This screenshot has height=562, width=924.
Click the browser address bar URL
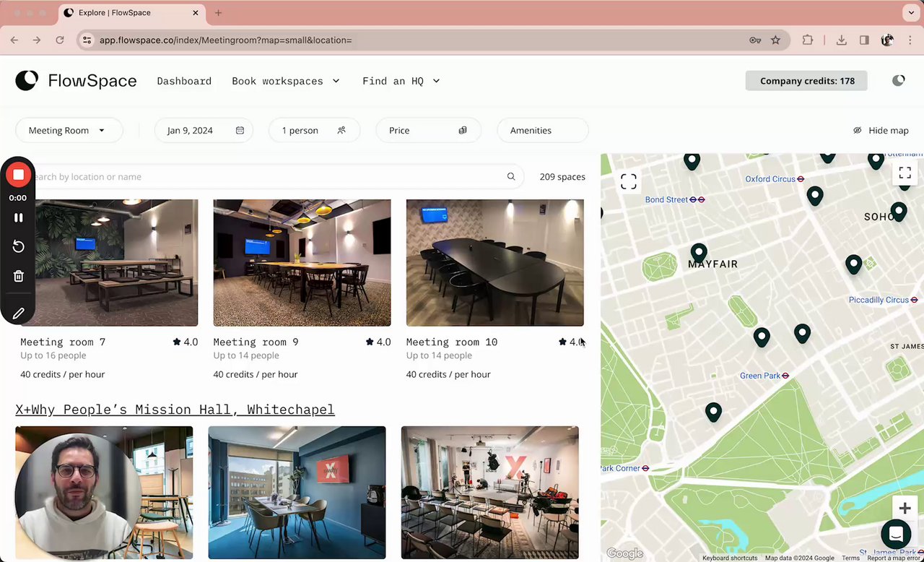click(x=225, y=40)
